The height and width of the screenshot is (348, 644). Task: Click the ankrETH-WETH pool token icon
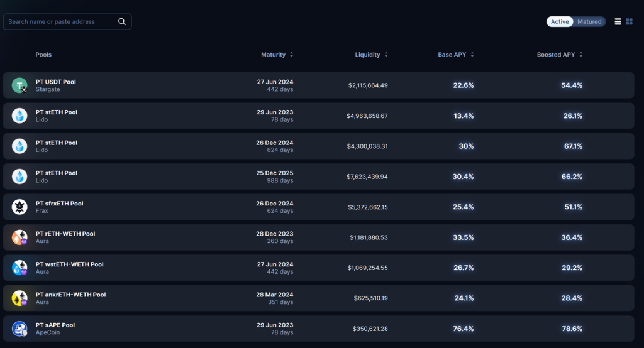20,298
